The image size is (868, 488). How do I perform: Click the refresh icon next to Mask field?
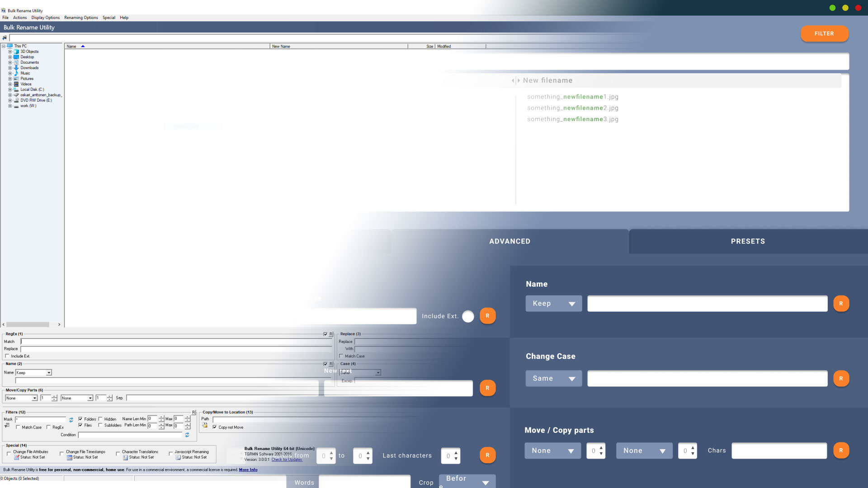[x=71, y=420]
